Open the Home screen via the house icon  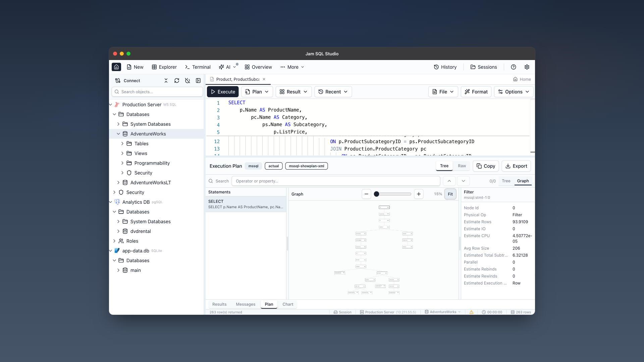pos(116,67)
